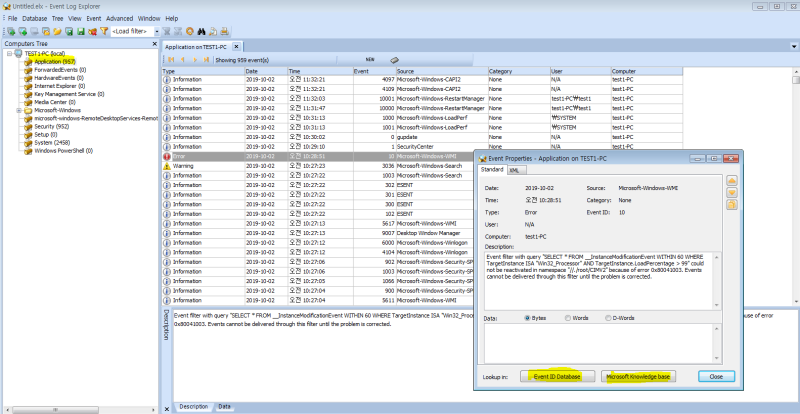Close the bottom Description pane
This screenshot has width=800, height=414.
[166, 409]
